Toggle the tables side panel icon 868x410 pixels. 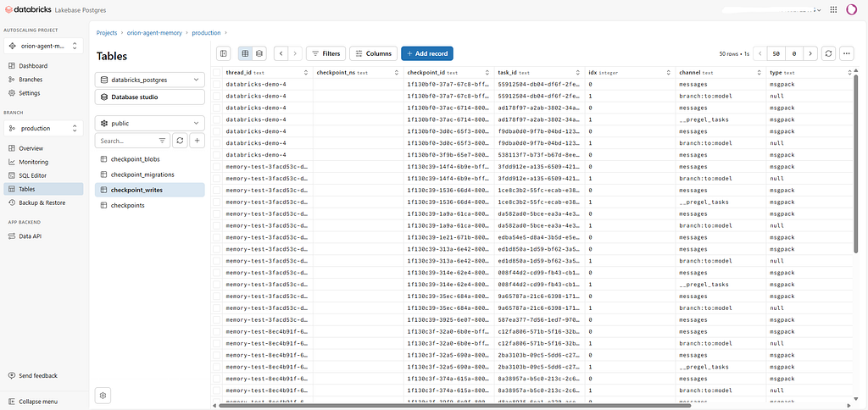(224, 53)
